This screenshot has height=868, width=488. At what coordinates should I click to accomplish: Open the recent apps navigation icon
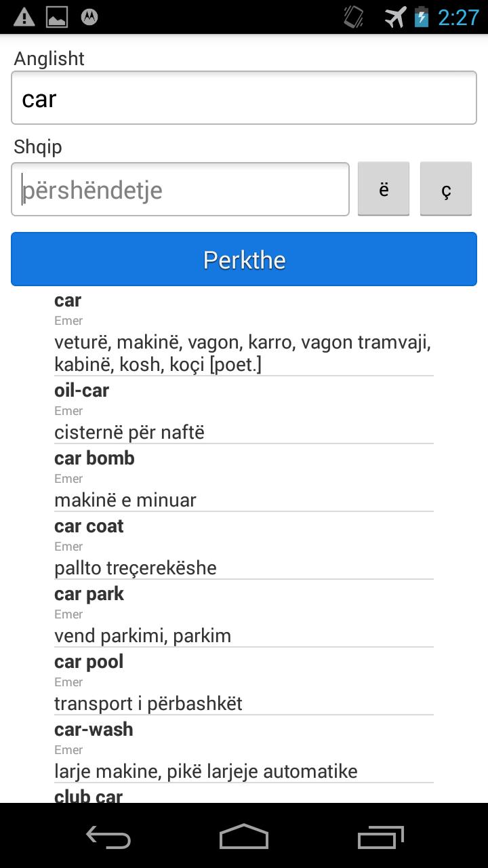pyautogui.click(x=380, y=837)
